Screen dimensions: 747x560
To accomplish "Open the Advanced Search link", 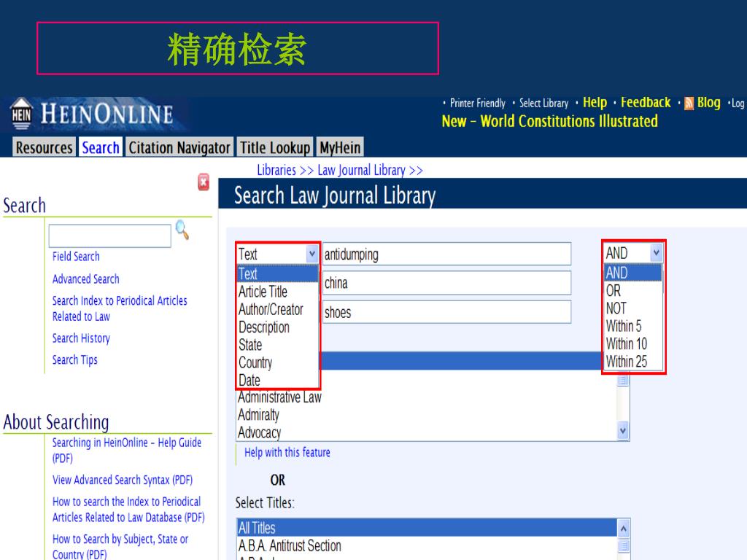I will [x=86, y=279].
